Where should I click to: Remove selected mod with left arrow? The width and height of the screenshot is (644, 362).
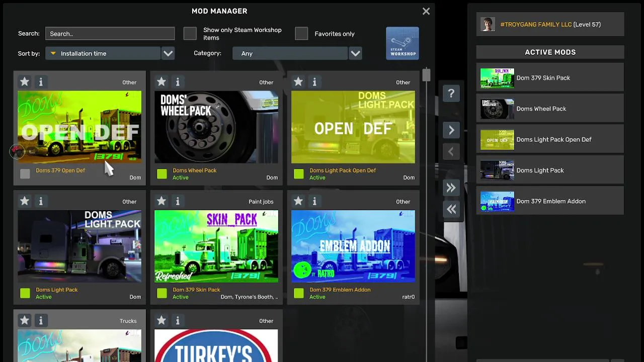click(x=451, y=152)
